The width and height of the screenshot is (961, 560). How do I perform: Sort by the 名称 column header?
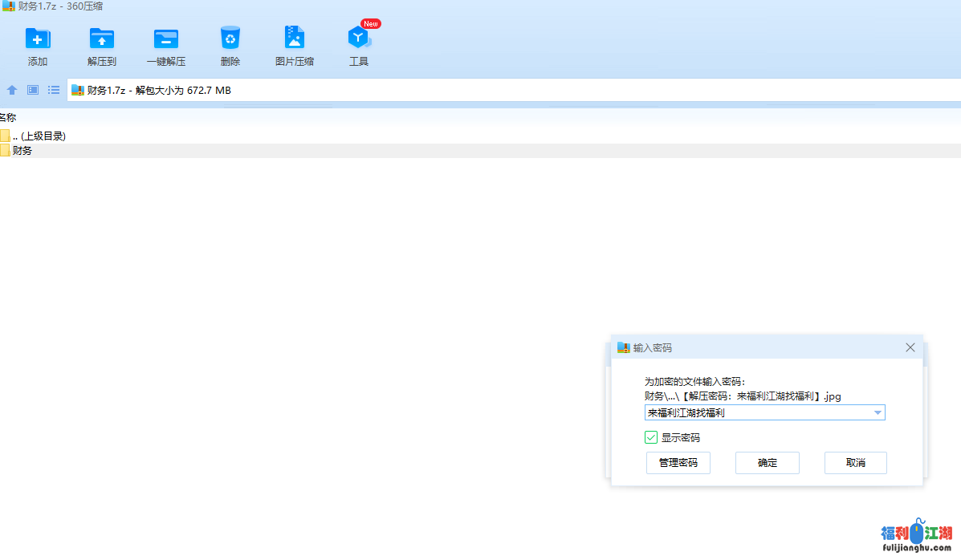click(x=8, y=117)
